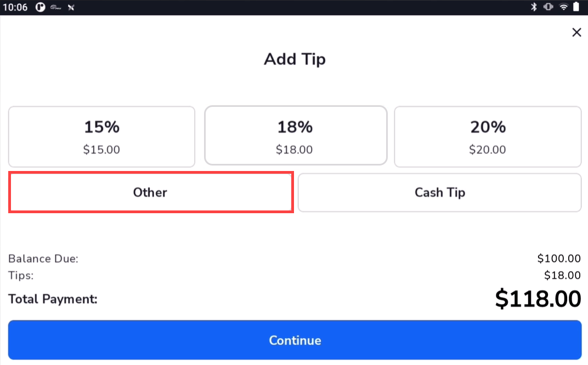Click the Balance Due label
The image size is (588, 365).
click(43, 259)
